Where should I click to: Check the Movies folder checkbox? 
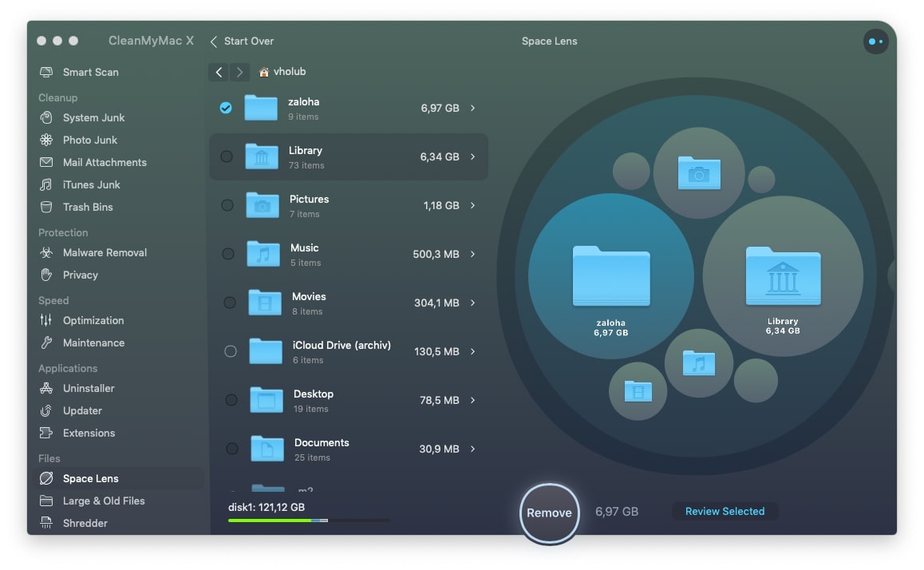tap(230, 303)
